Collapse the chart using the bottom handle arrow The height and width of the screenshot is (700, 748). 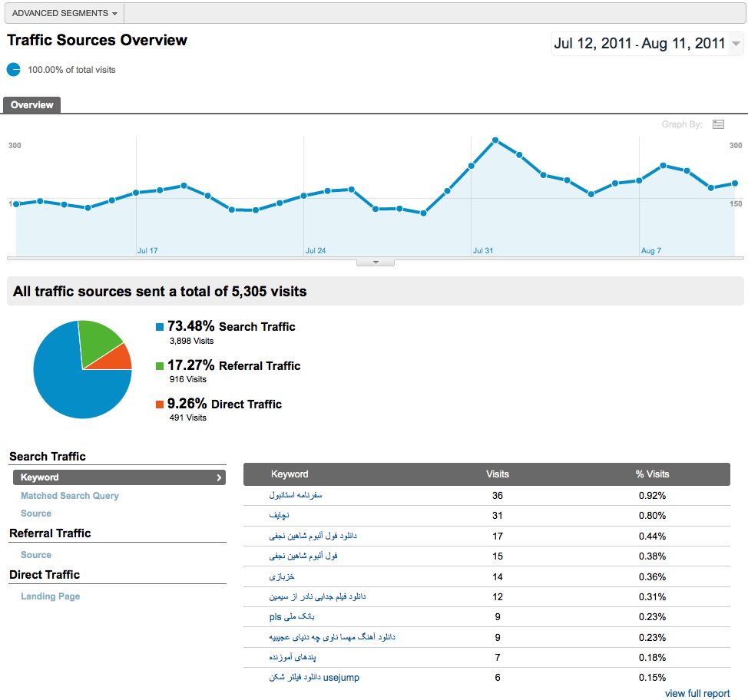tap(376, 262)
